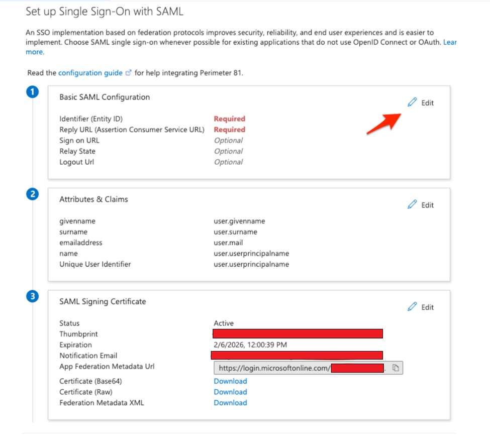Click the pencil icon for SAML Signing Certificate
This screenshot has height=448, width=490.
[412, 306]
